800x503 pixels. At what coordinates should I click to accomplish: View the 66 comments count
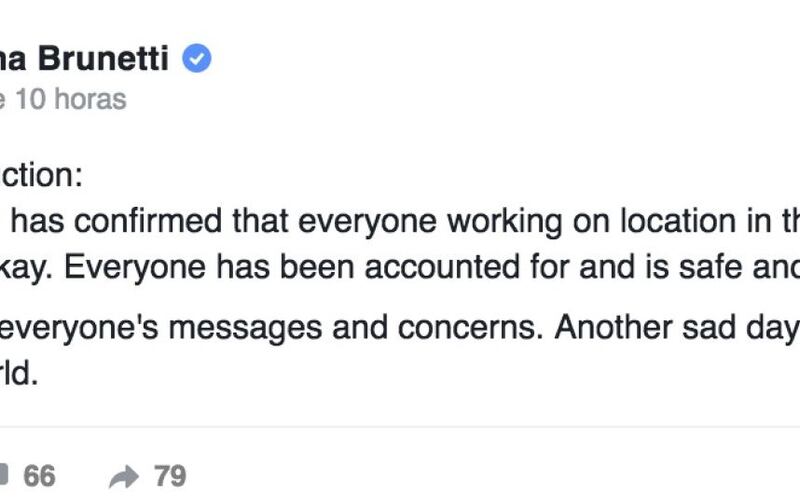pos(39,476)
